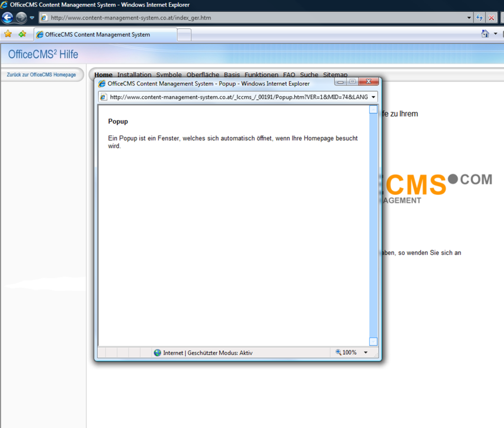Click the Popup heading text
Screen dimensions: 504x428
[118, 121]
